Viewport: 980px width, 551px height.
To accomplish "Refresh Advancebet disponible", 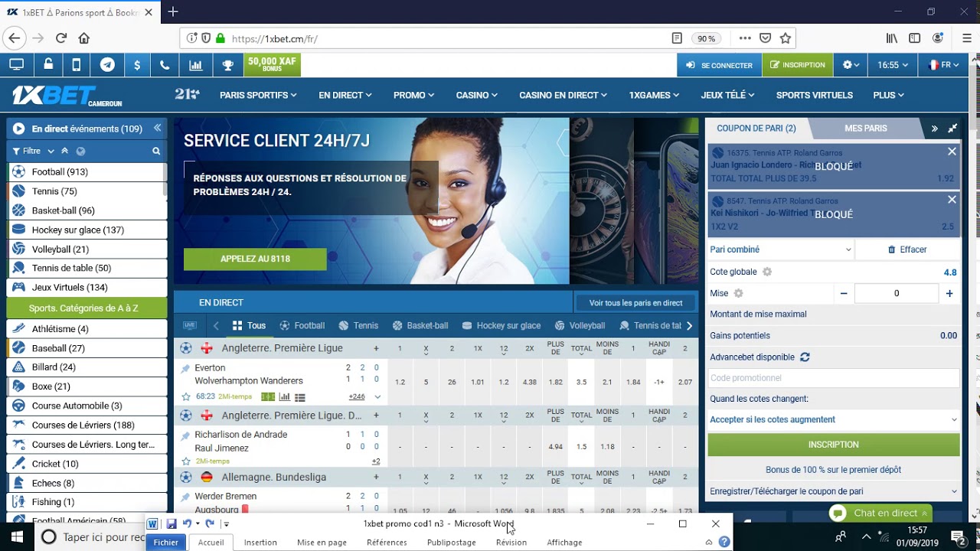I will pos(805,357).
